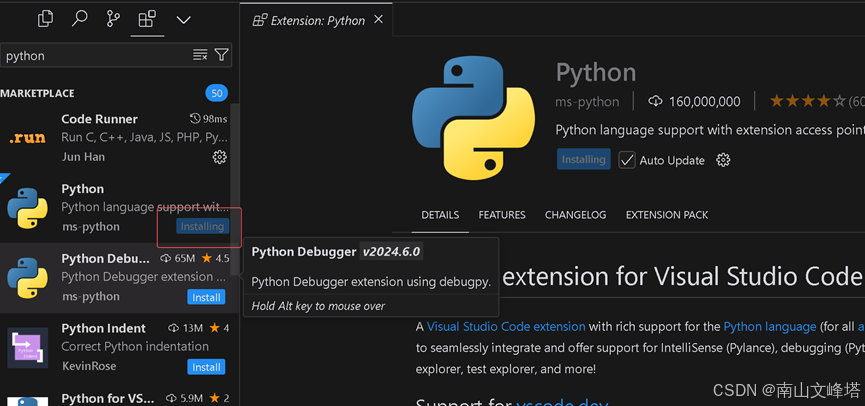This screenshot has width=865, height=406.
Task: Click the star rating in extension header
Action: (x=808, y=101)
